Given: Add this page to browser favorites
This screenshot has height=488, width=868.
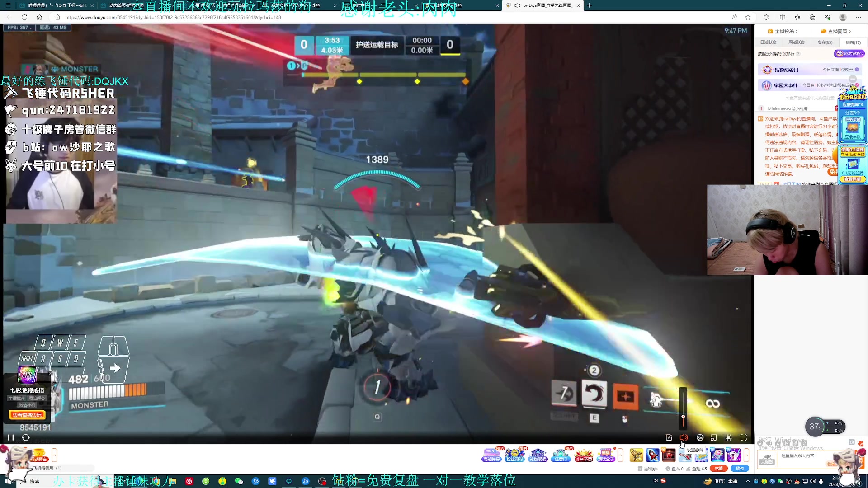Looking at the screenshot, I should (748, 17).
